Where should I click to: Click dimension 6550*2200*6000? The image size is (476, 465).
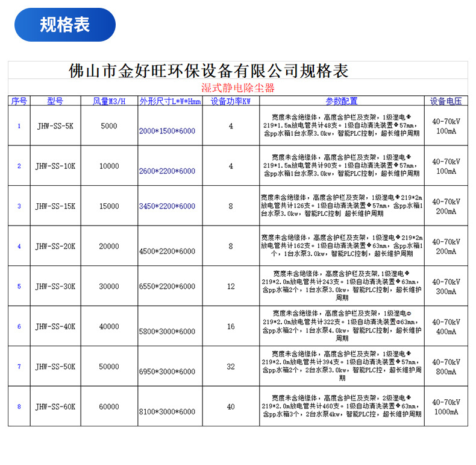[167, 286]
